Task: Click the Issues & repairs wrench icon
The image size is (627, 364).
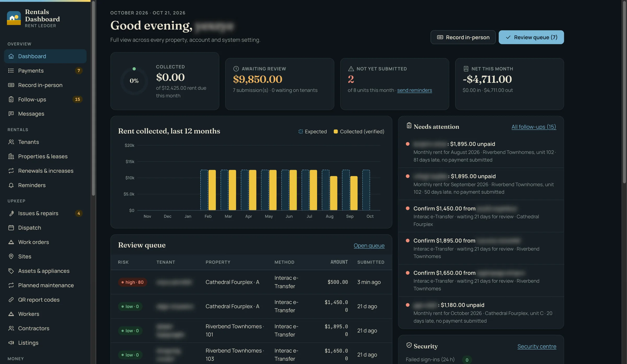Action: (11, 213)
